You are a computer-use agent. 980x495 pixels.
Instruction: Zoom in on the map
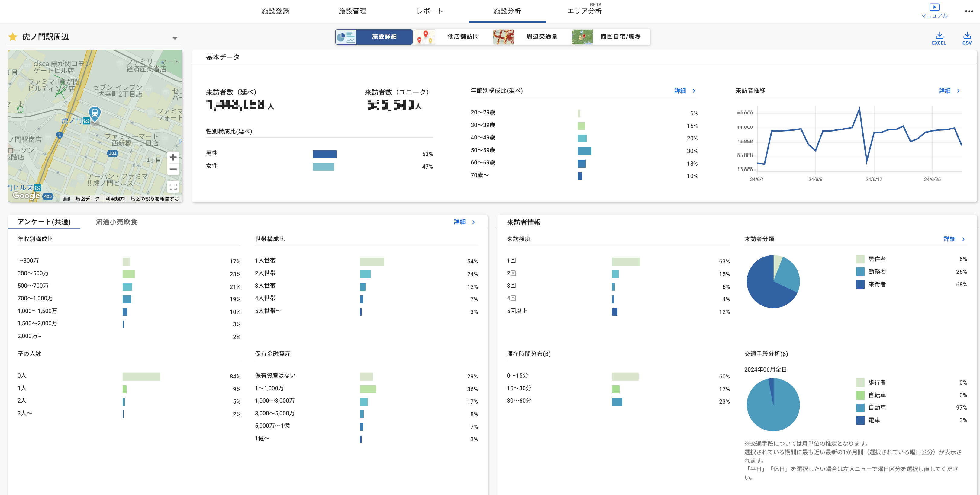pos(173,157)
